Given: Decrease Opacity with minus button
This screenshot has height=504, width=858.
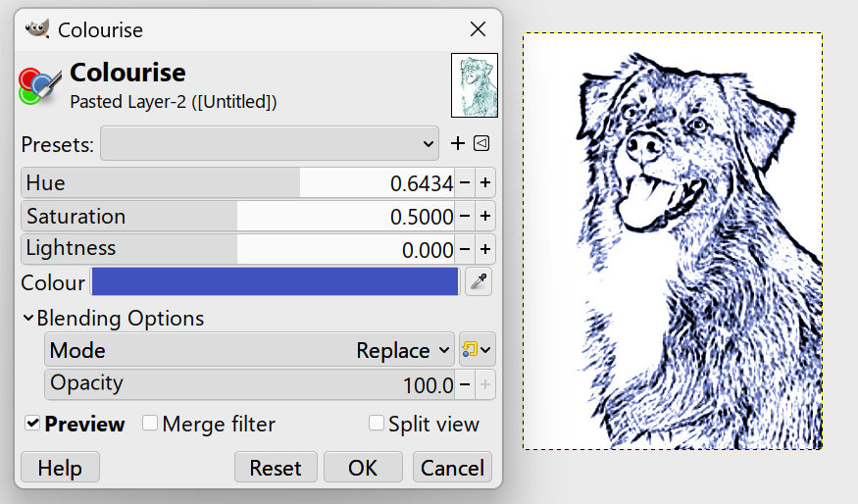Looking at the screenshot, I should pyautogui.click(x=465, y=384).
